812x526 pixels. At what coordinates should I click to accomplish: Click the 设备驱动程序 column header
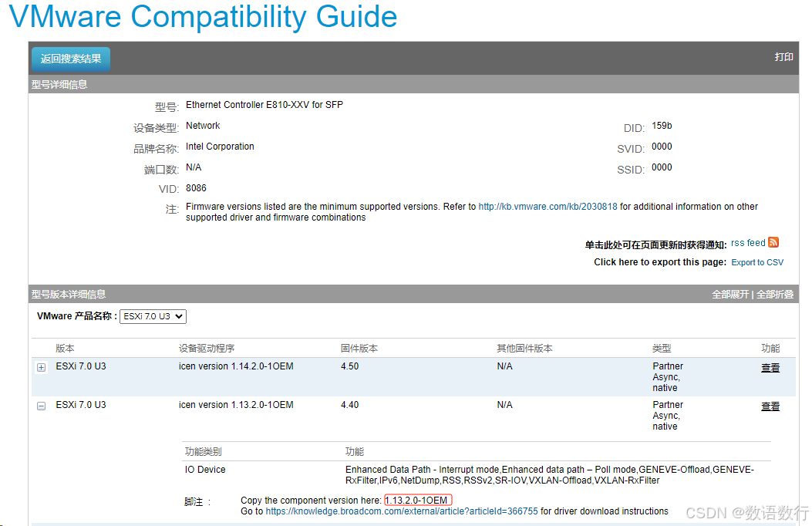(x=207, y=349)
